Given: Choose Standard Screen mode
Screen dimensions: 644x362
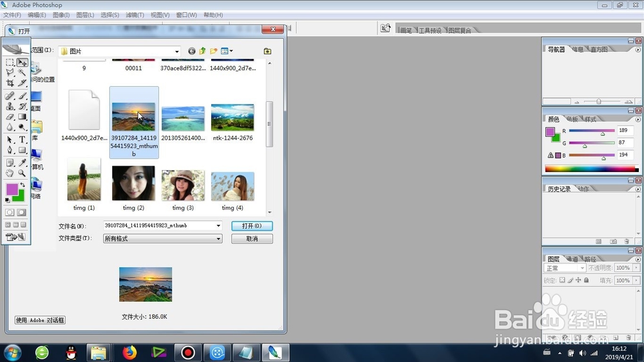Looking at the screenshot, I should pos(8,225).
